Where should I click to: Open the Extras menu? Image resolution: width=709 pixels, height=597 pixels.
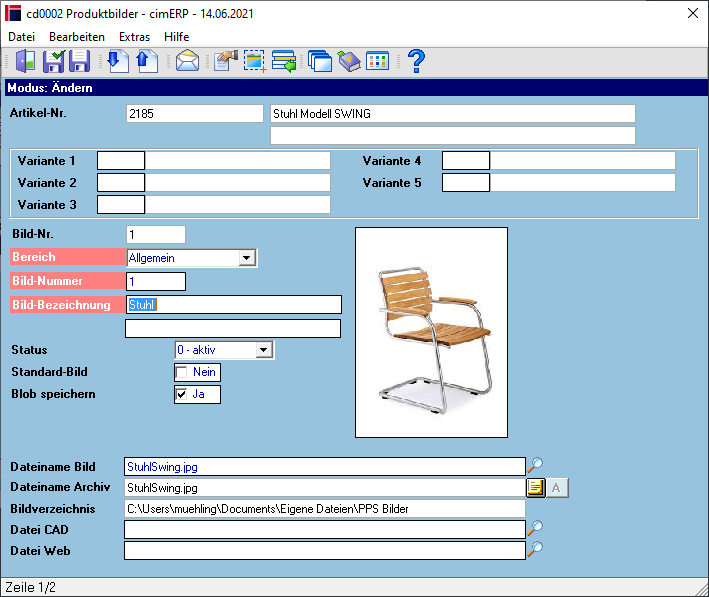coord(134,37)
